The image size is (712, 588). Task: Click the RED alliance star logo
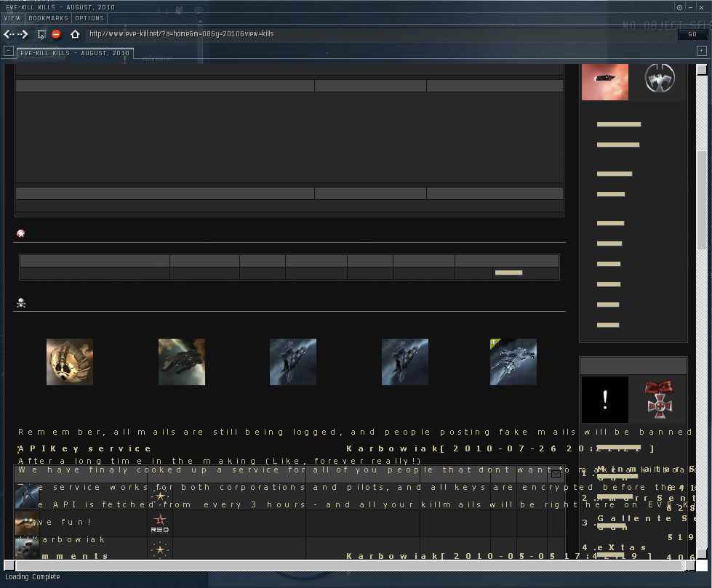tap(160, 523)
